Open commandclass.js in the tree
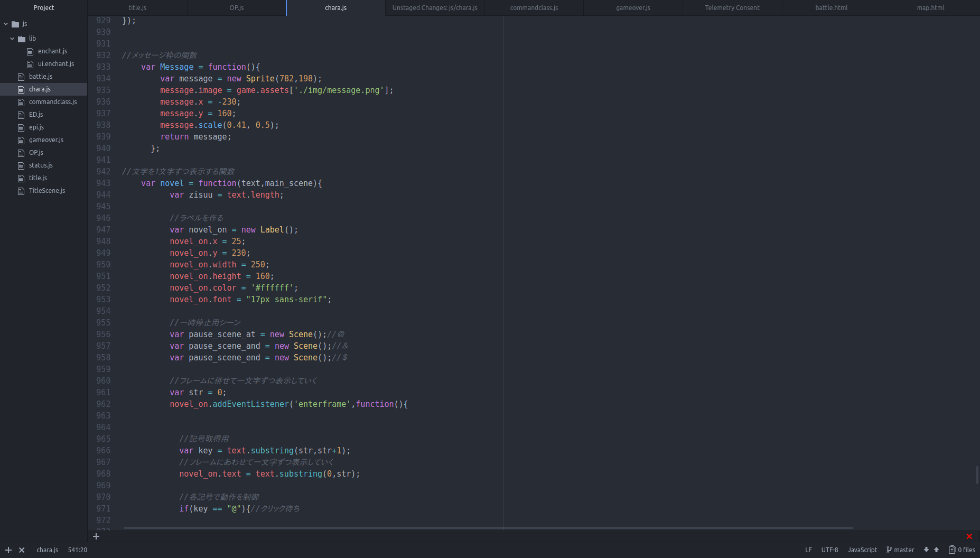This screenshot has height=558, width=980. 53,102
